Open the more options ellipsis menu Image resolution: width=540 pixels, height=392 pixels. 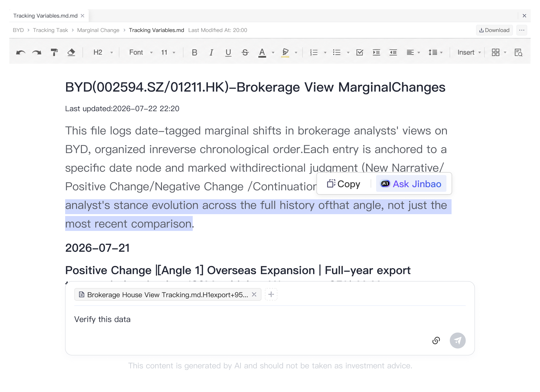coord(522,30)
